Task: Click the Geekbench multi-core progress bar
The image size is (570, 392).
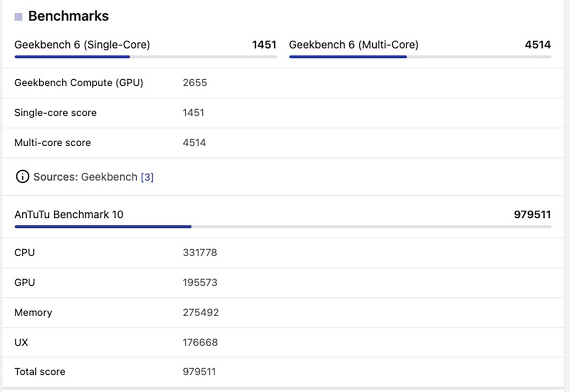Action: tap(420, 57)
